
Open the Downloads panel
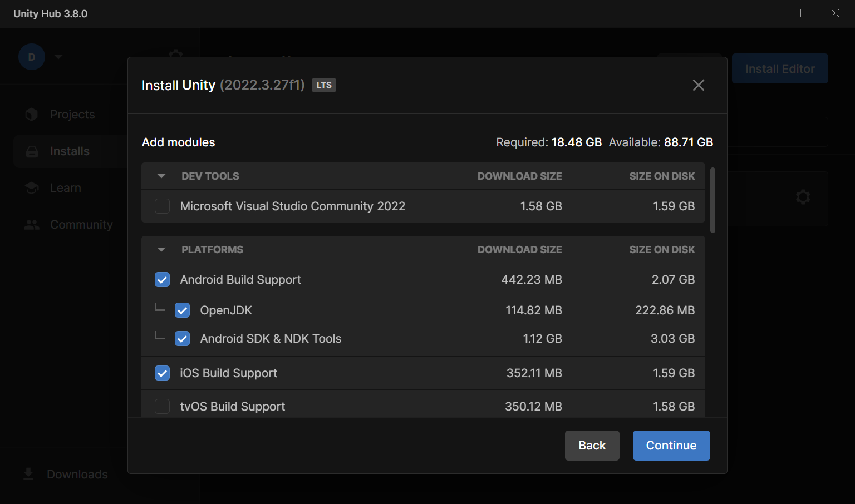77,475
